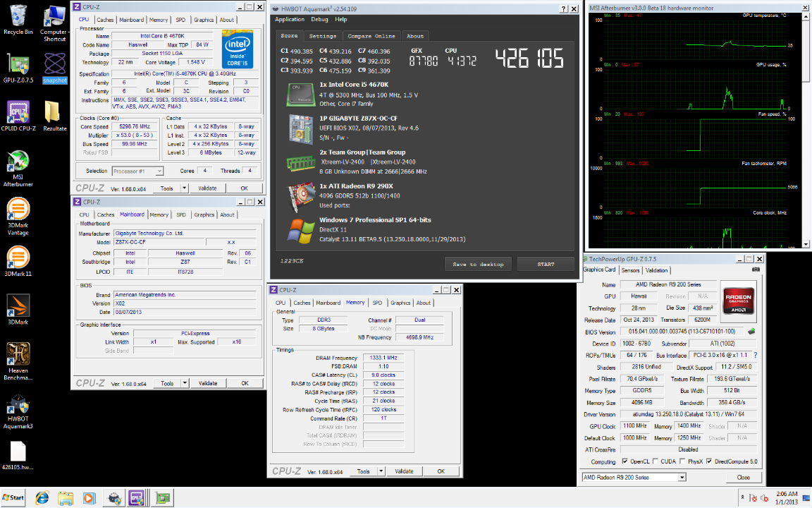Switch to the Compare Online tab in Aquamark
The height and width of the screenshot is (508, 812).
pos(371,36)
